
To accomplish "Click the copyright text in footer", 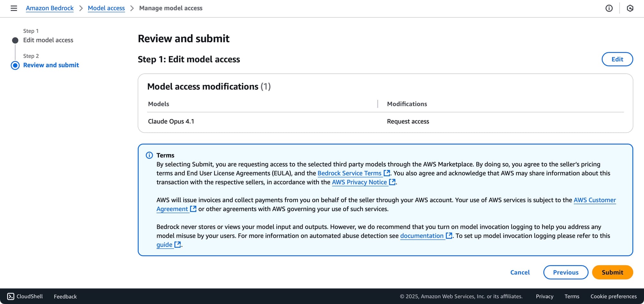I will point(461,296).
